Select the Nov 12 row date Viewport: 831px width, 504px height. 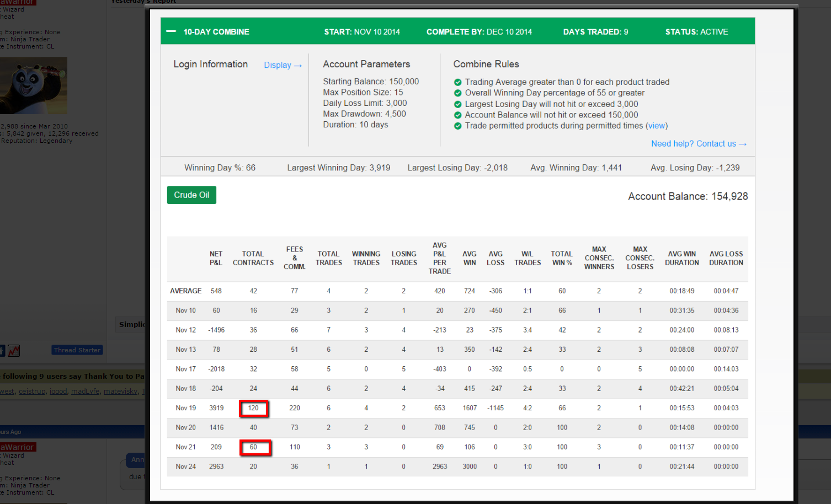(186, 330)
